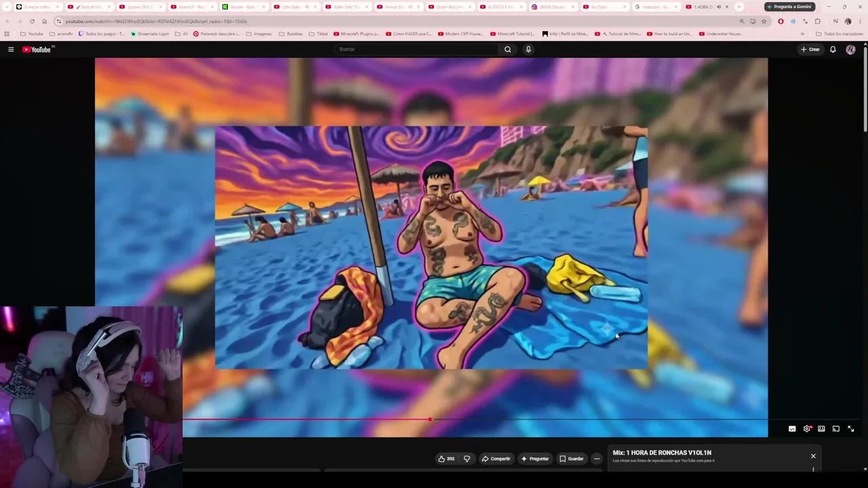Open Modern Cliff House bookmark

pyautogui.click(x=461, y=34)
